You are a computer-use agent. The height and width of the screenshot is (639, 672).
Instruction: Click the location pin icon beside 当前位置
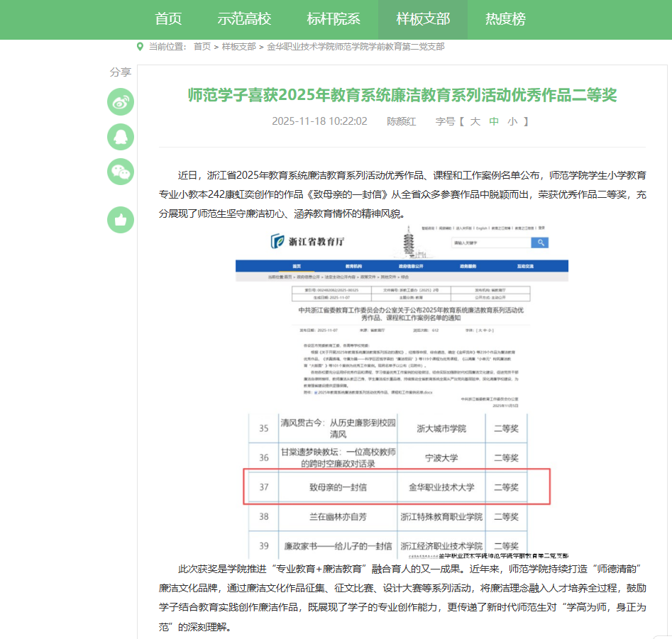pos(140,46)
